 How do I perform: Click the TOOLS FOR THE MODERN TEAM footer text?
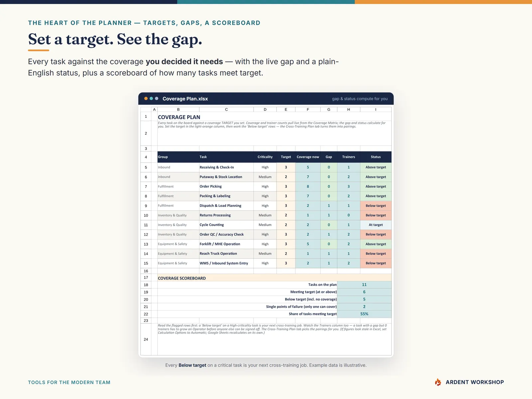click(x=69, y=382)
